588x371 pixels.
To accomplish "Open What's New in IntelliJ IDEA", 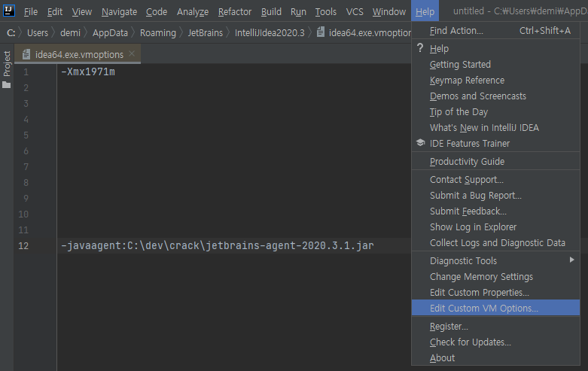I will click(x=495, y=127).
